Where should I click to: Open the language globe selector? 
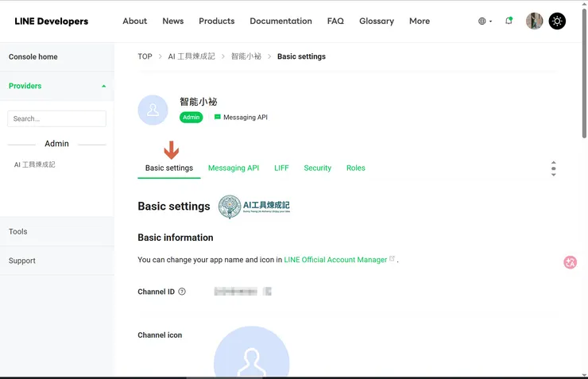[x=485, y=21]
